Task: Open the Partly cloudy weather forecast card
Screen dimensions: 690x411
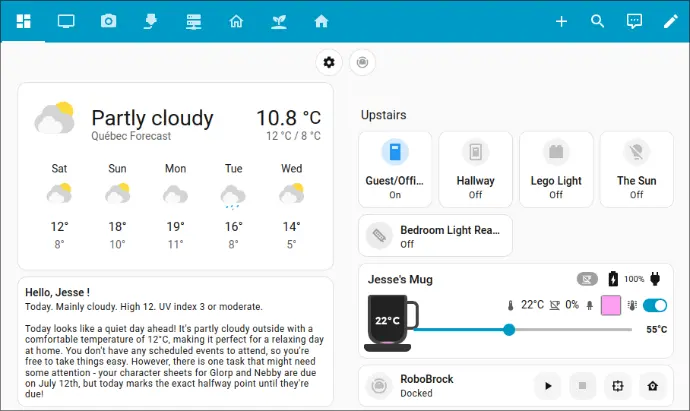Action: click(175, 175)
